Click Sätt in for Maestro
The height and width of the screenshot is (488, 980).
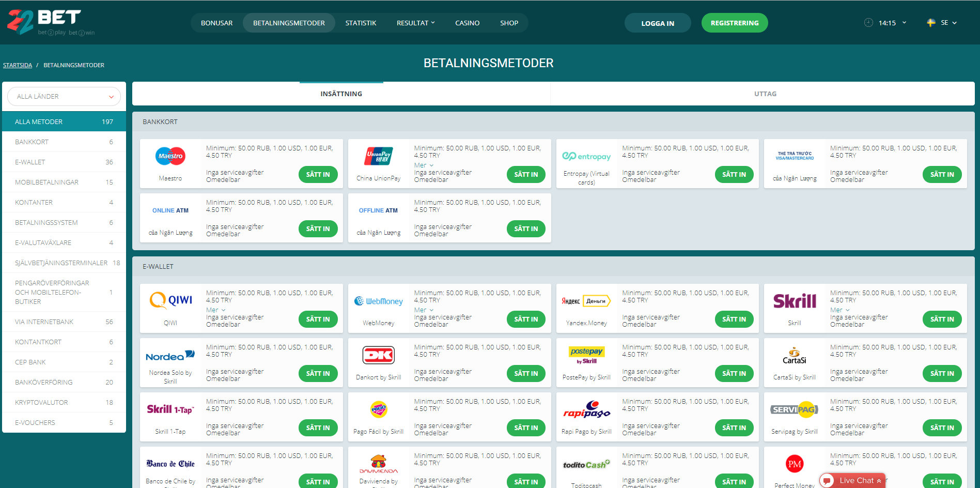(x=318, y=174)
